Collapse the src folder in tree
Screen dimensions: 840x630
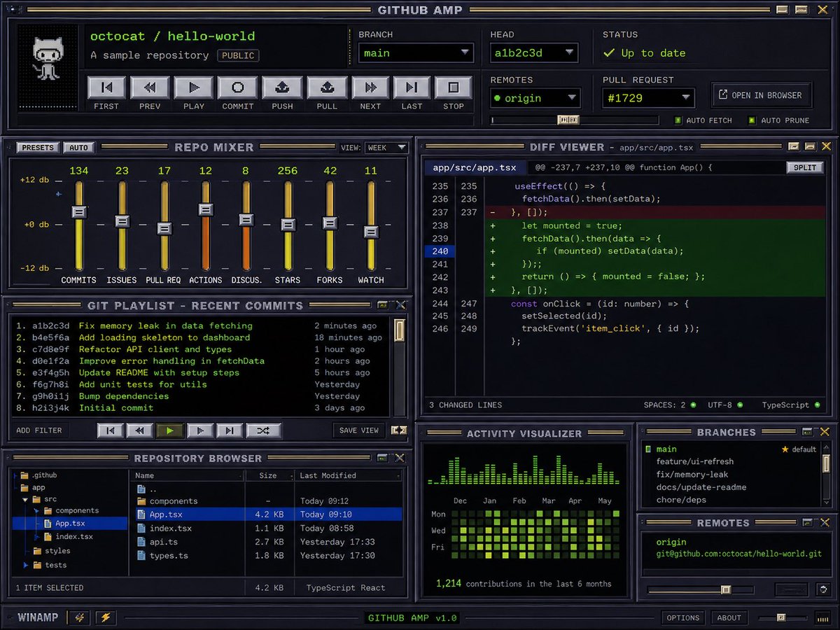(26, 500)
